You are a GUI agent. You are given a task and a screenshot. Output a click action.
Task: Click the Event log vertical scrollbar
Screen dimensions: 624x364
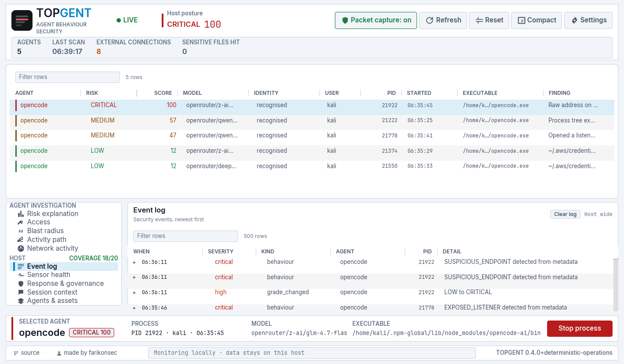(616, 285)
